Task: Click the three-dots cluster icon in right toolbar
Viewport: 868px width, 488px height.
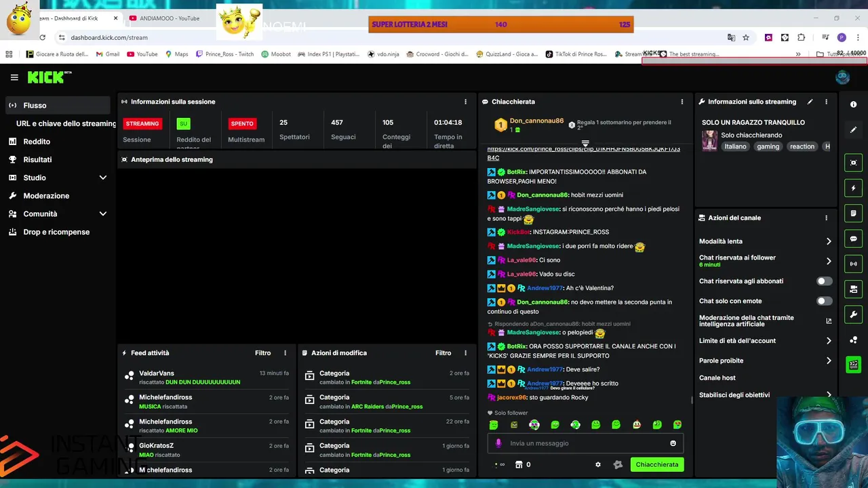Action: tap(853, 340)
